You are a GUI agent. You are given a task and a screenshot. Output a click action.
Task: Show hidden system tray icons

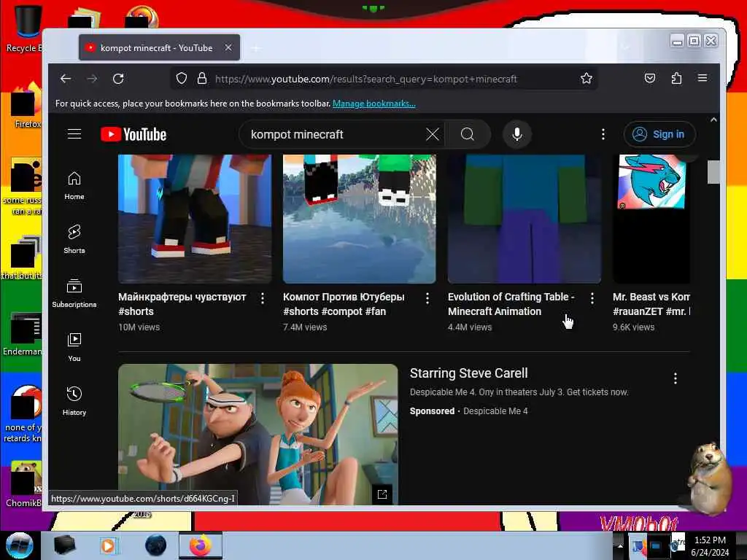[x=620, y=545]
